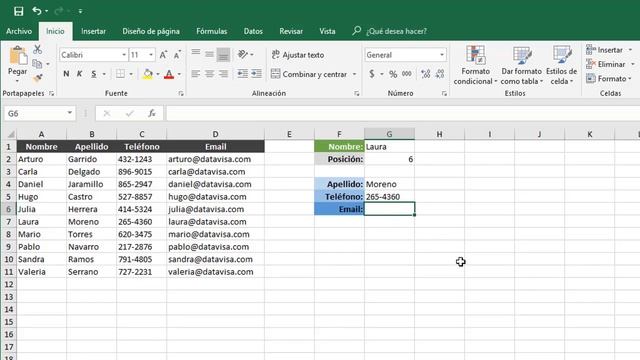Viewport: 640px width, 360px height.
Task: Click the Select All corner triangle
Action: (x=11, y=134)
